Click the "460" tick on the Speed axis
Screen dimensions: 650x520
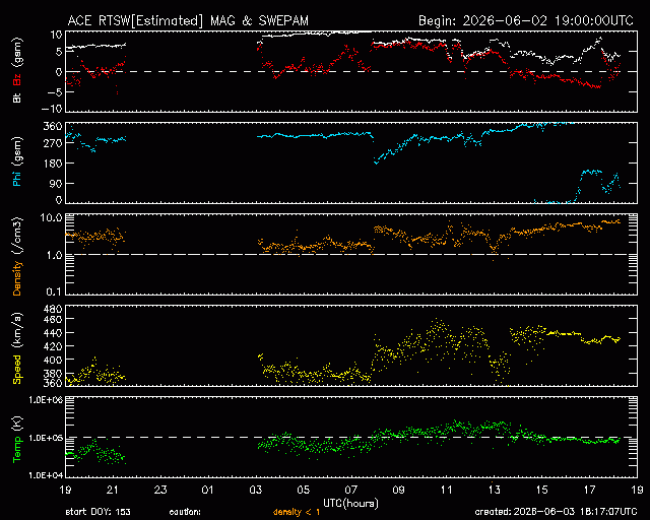tap(54, 319)
